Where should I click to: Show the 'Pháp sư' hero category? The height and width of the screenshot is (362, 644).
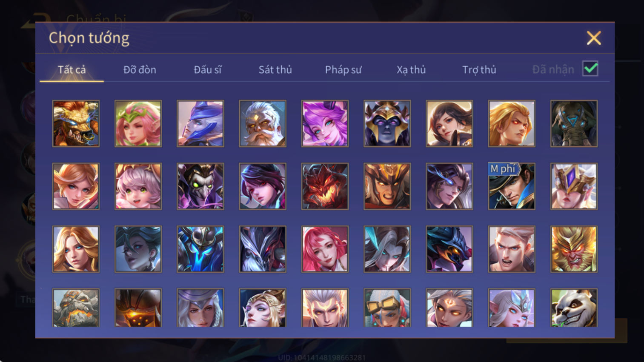point(343,70)
